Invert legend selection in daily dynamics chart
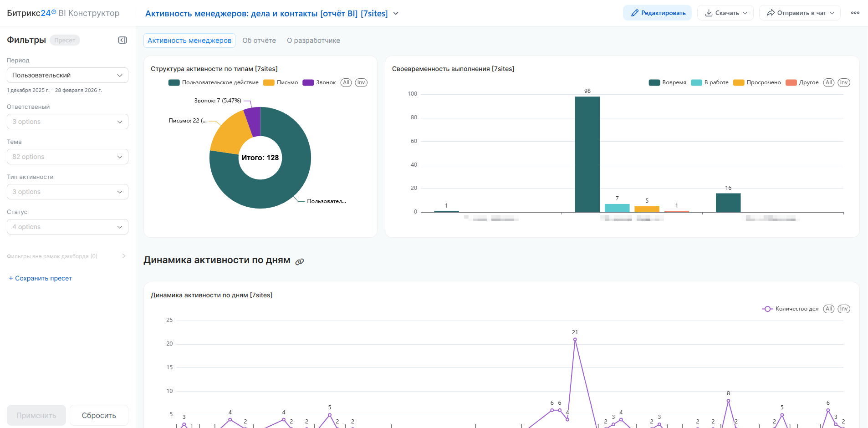 click(843, 309)
